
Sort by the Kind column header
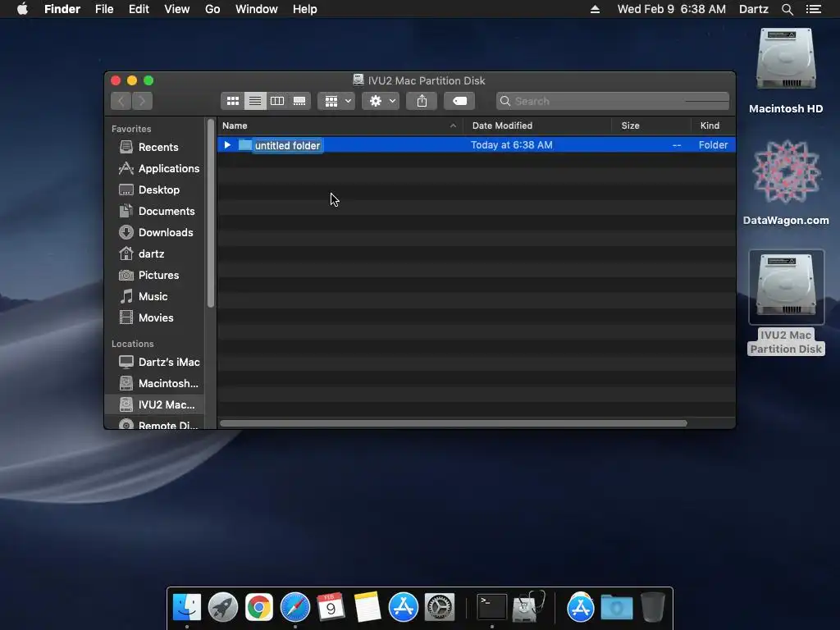[713, 126]
